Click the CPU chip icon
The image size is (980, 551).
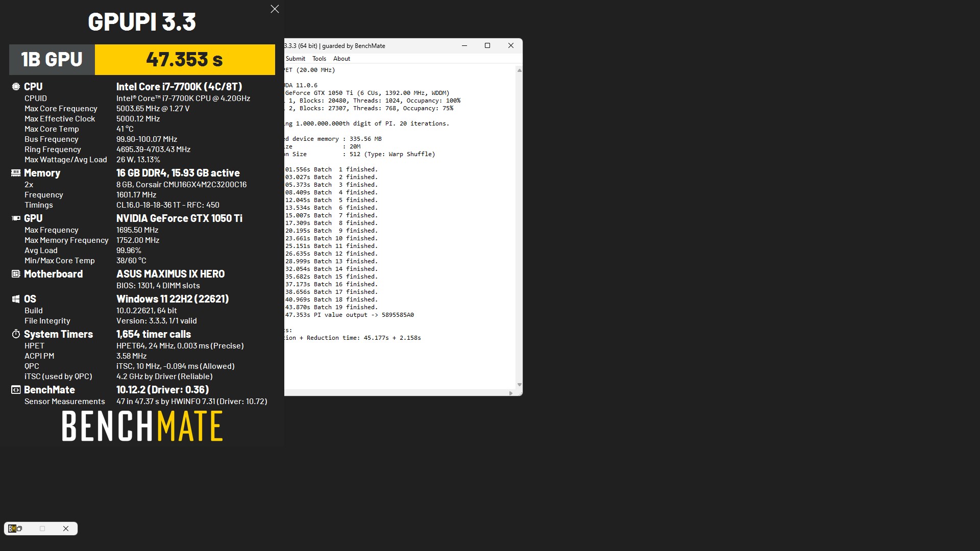click(16, 87)
